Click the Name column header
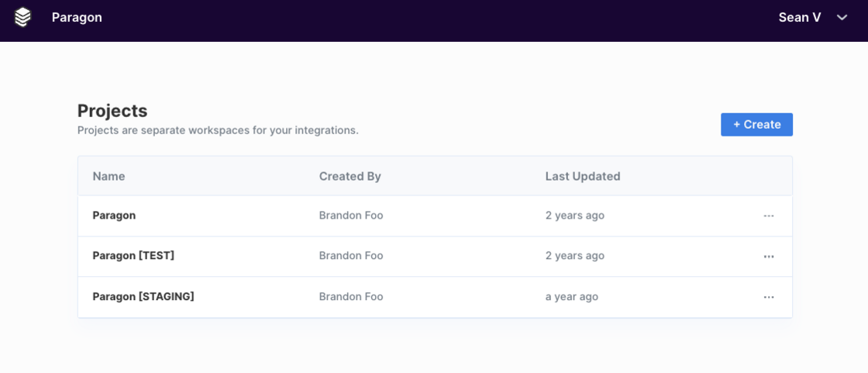This screenshot has width=868, height=373. point(108,176)
